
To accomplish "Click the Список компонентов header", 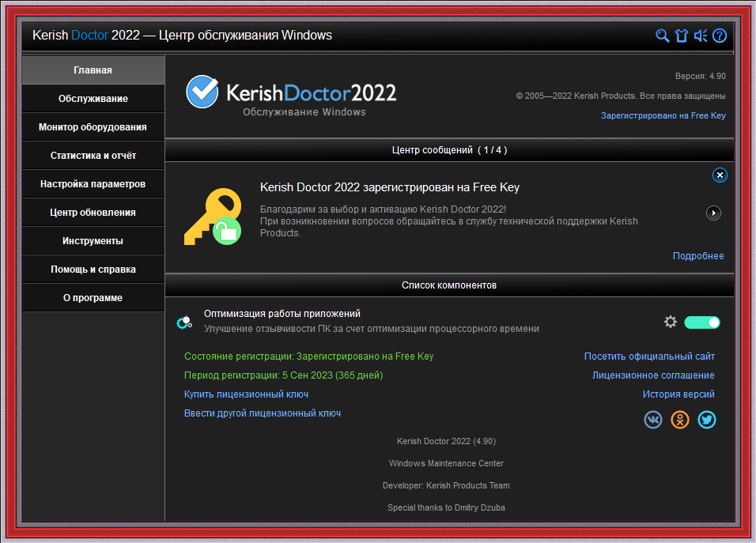I will point(449,285).
